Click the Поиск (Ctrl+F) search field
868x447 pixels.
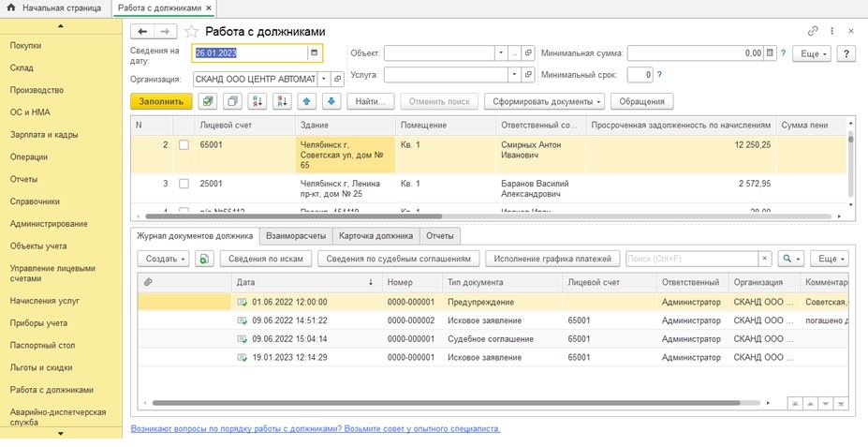(x=691, y=259)
